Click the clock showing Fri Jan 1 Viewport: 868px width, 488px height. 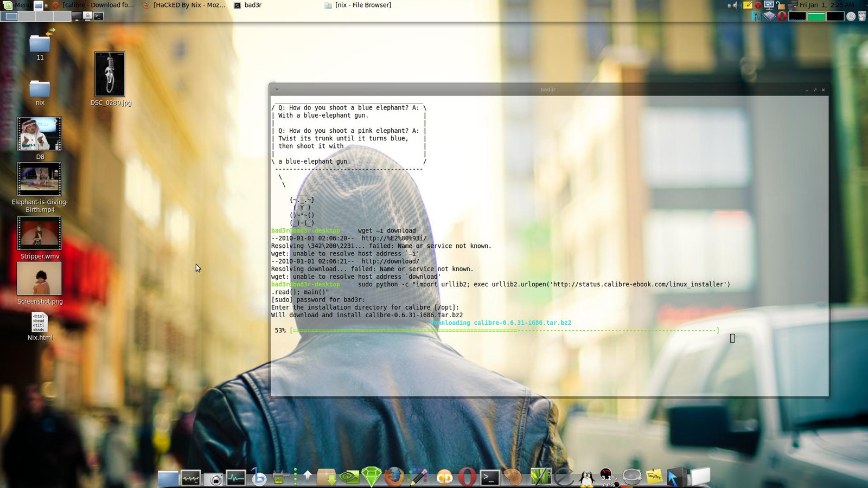point(827,5)
